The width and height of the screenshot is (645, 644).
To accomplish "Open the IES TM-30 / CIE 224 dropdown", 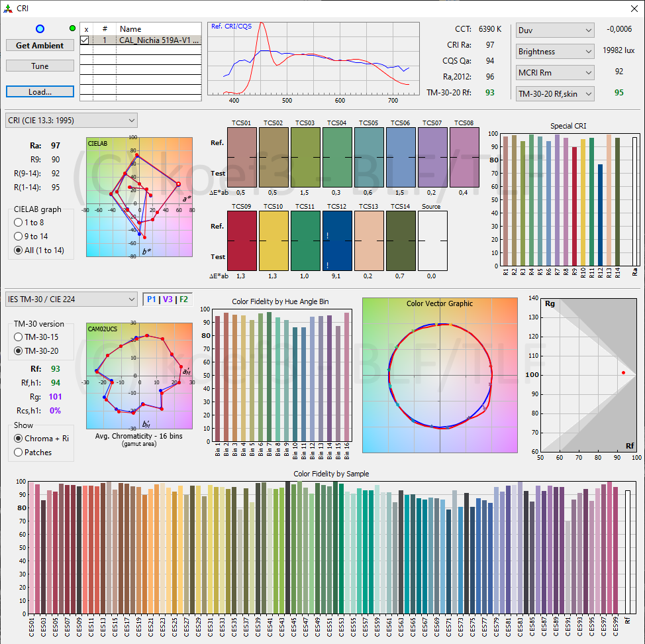I will [x=72, y=299].
